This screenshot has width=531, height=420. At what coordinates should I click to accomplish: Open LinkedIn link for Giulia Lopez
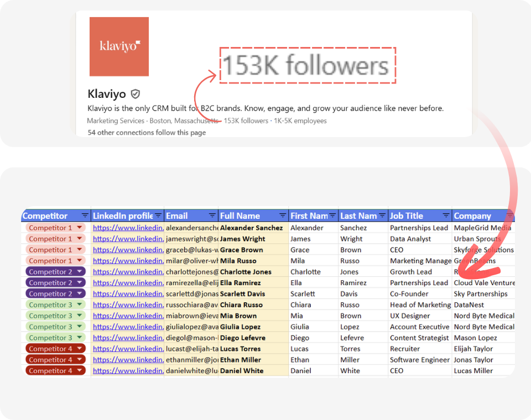tap(128, 327)
